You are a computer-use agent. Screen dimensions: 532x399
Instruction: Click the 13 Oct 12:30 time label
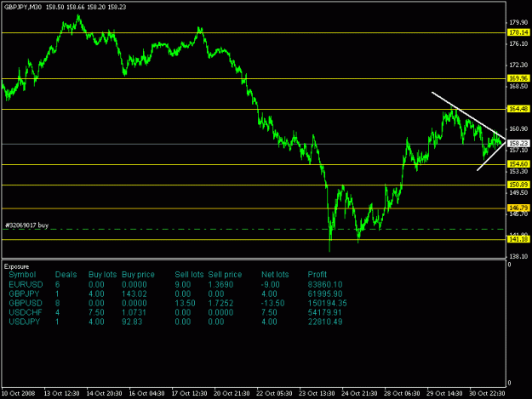coord(62,393)
